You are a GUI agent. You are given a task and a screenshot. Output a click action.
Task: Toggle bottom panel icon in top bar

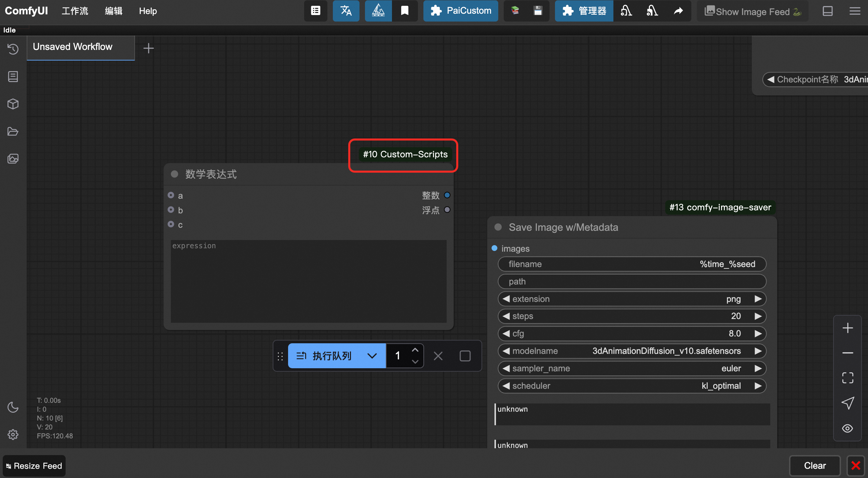pos(827,11)
